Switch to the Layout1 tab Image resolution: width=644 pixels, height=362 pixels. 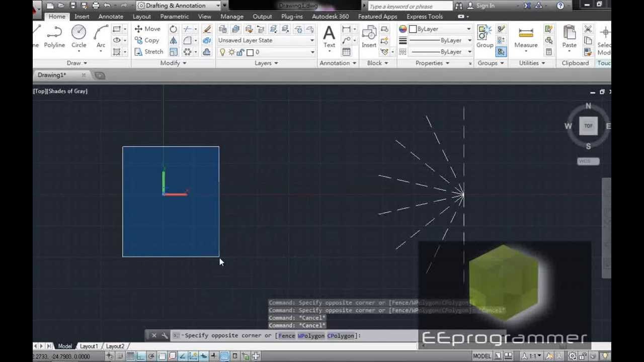89,346
